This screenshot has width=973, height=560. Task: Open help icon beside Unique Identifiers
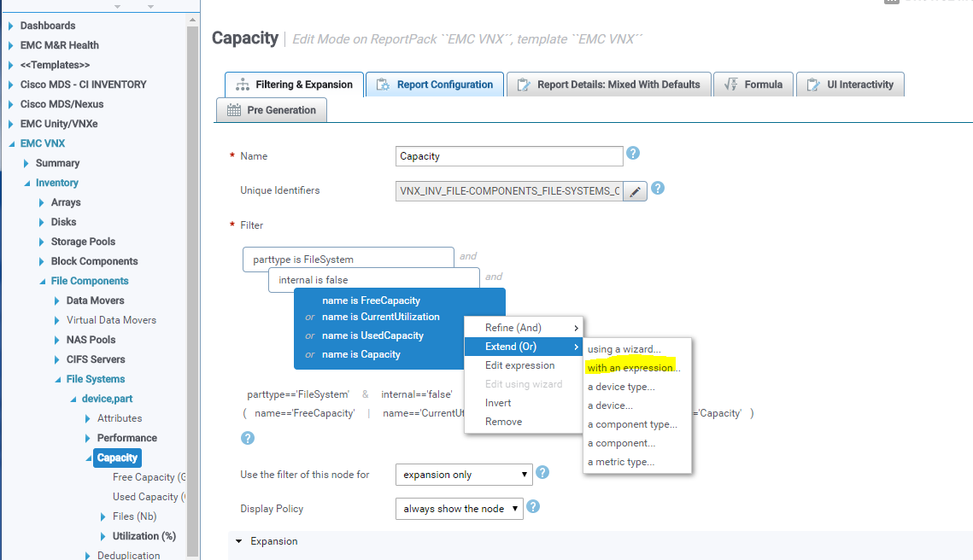(x=658, y=188)
